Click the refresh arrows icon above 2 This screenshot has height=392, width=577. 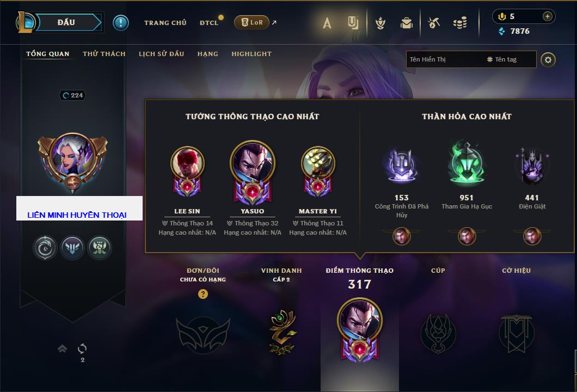(82, 348)
